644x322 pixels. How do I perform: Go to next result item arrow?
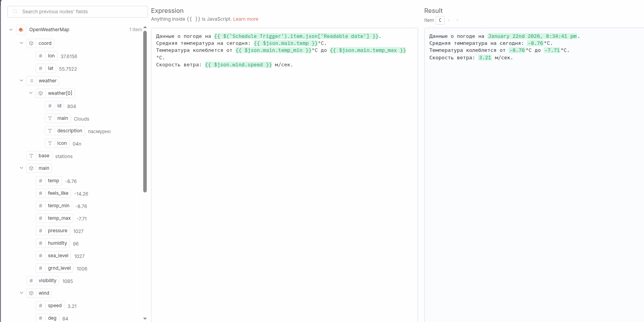pyautogui.click(x=457, y=20)
